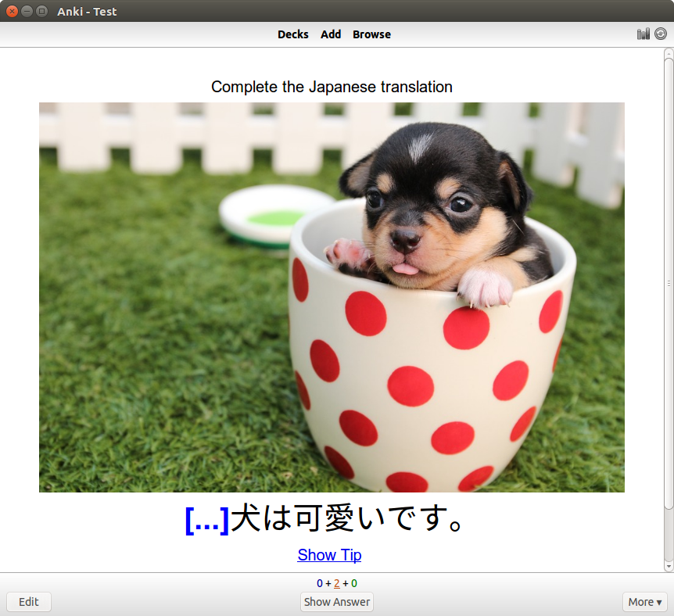Screen dimensions: 674x616
Task: Click the vertical scrollbar thumb
Action: (x=669, y=284)
